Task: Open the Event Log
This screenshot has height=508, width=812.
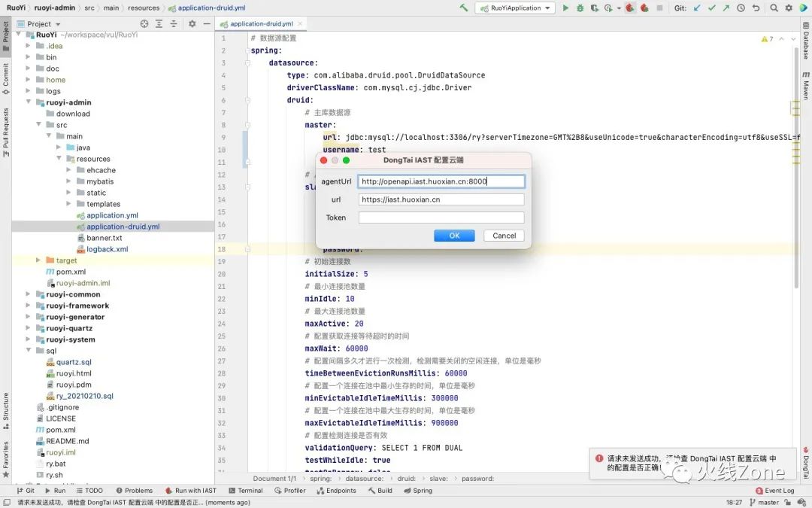Action: click(774, 491)
